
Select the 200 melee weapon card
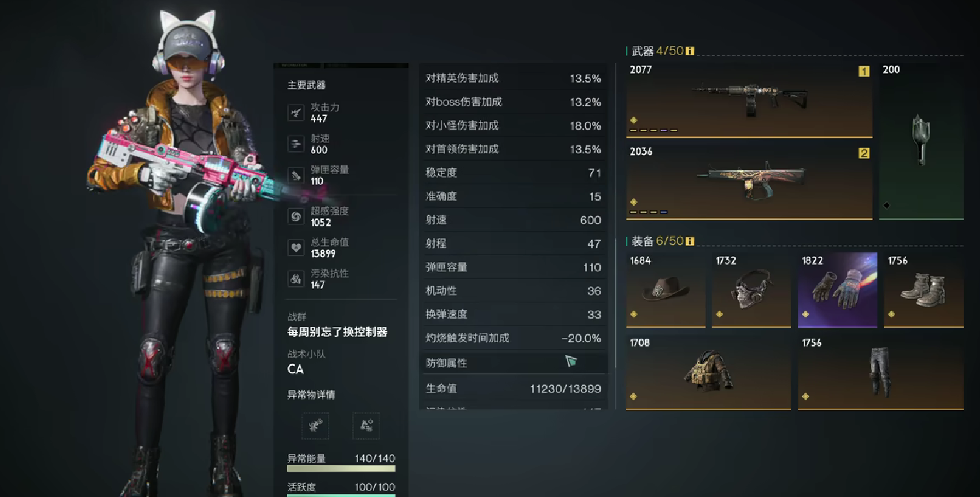point(922,141)
